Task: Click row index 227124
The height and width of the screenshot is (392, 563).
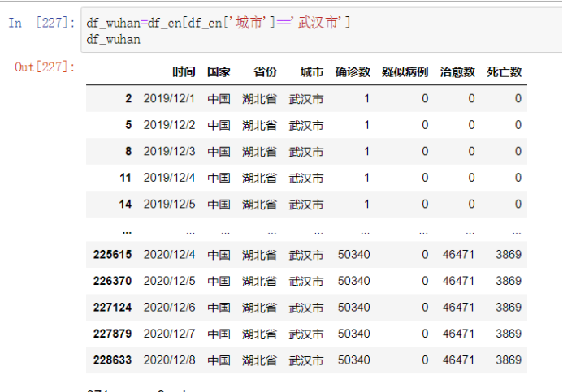Action: click(x=113, y=308)
